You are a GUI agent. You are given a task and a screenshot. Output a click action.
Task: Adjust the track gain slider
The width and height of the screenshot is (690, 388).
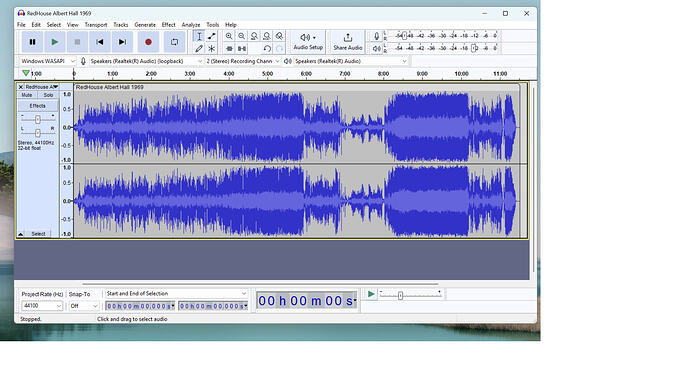coord(38,119)
